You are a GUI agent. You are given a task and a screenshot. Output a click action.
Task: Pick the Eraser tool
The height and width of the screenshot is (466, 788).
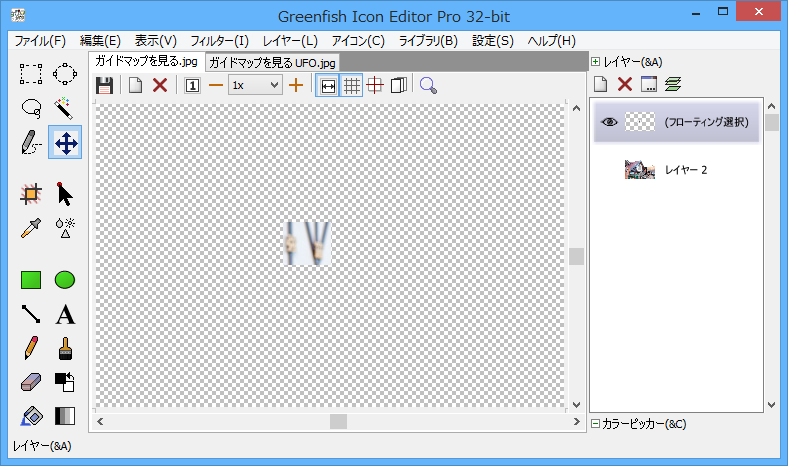point(31,382)
